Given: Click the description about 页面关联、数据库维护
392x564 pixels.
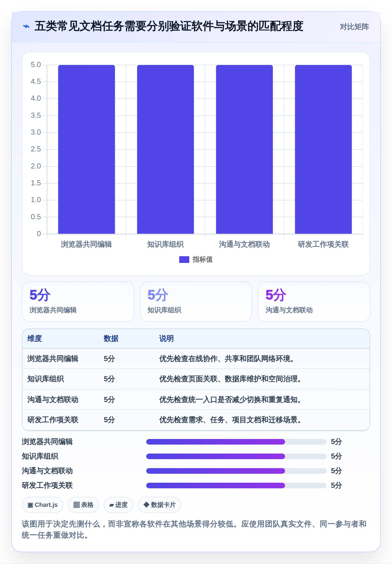Looking at the screenshot, I should 230,379.
